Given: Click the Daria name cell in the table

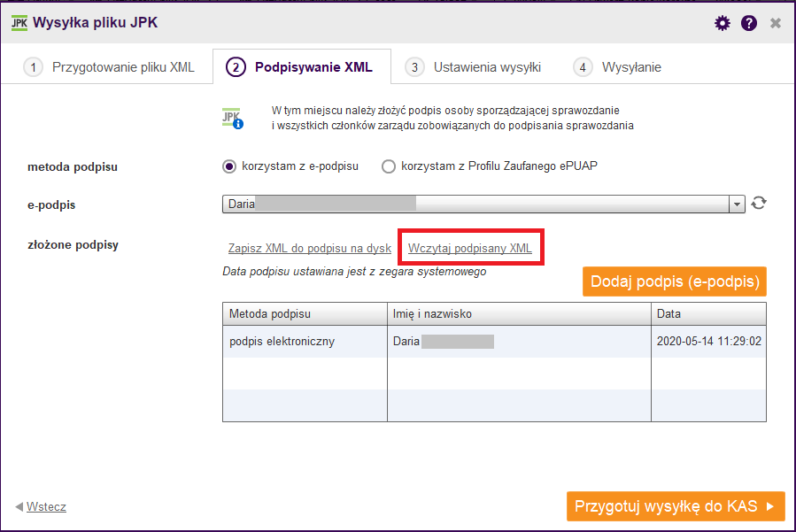Looking at the screenshot, I should pyautogui.click(x=519, y=341).
